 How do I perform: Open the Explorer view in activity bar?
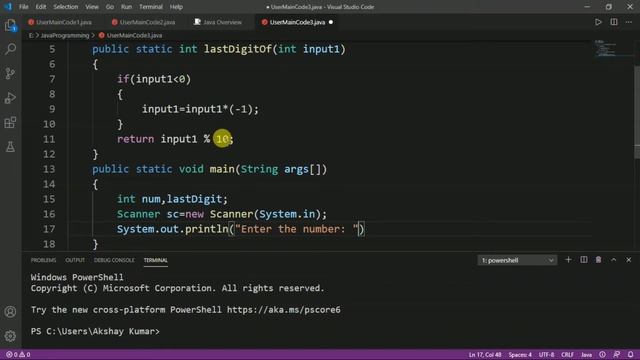tap(10, 25)
